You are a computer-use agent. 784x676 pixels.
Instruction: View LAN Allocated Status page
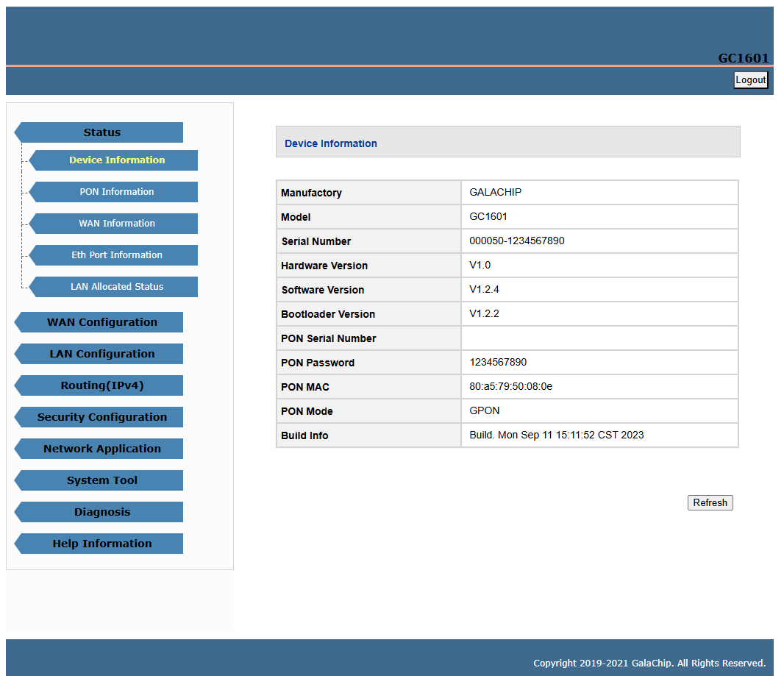(x=116, y=287)
